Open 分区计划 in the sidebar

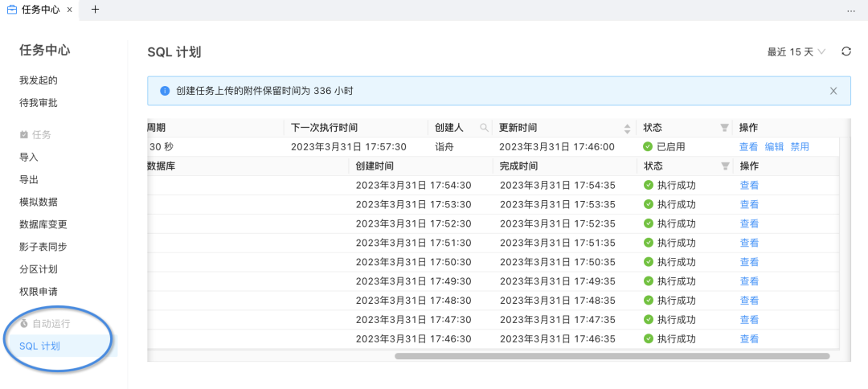tap(39, 269)
